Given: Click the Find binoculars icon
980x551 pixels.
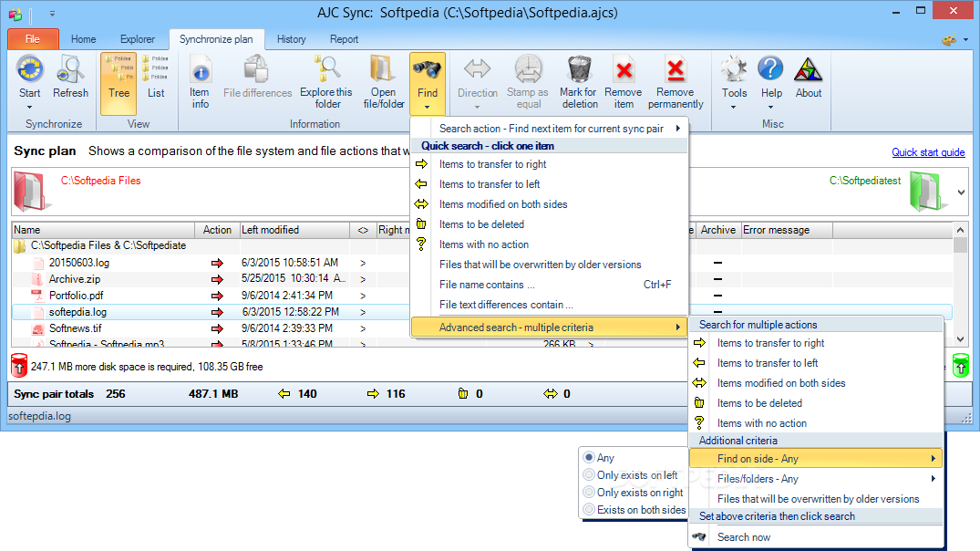Looking at the screenshot, I should coord(428,68).
